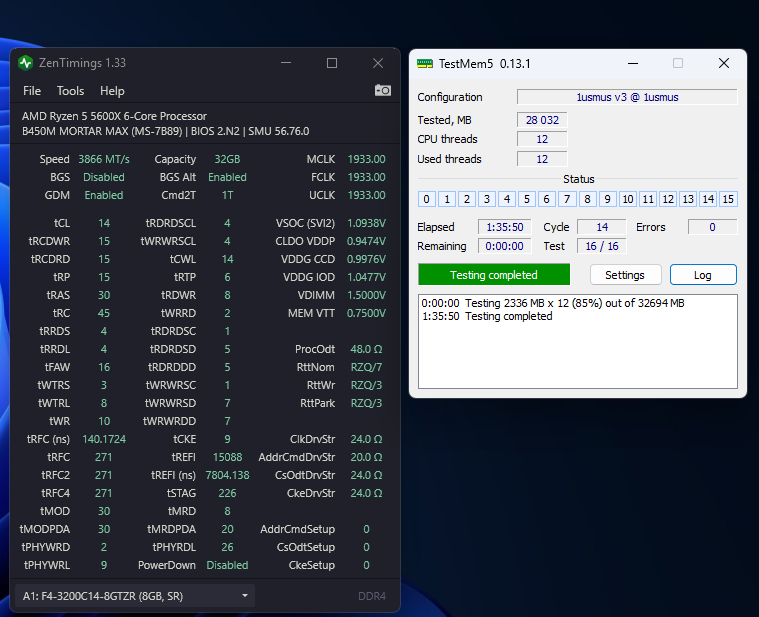The width and height of the screenshot is (759, 617).
Task: Close the ZenTimings window
Action: 378,63
